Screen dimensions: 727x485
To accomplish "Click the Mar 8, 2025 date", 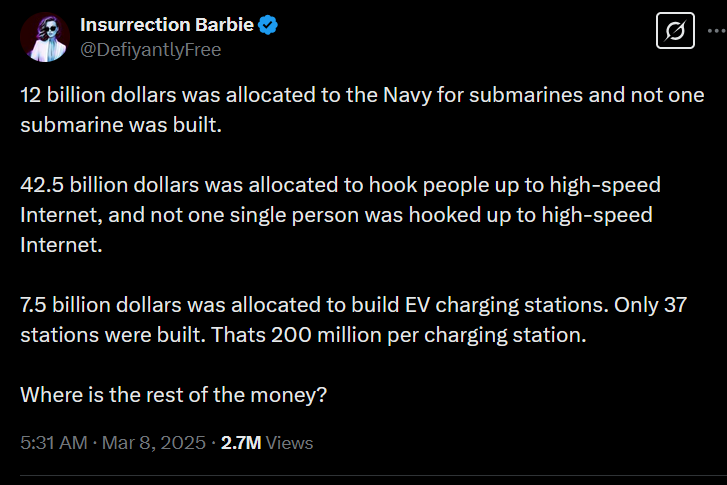I will click(x=154, y=442).
